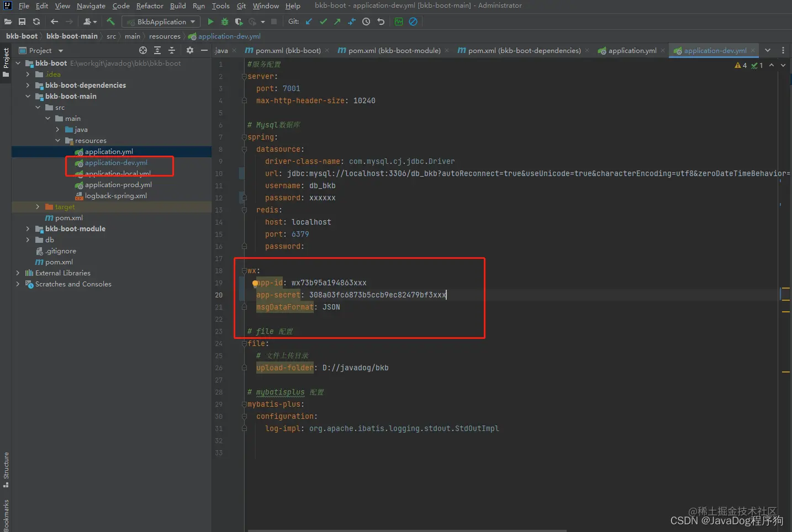Close the pom.xml (bkb-boot-module) tab
The height and width of the screenshot is (532, 792).
446,50
